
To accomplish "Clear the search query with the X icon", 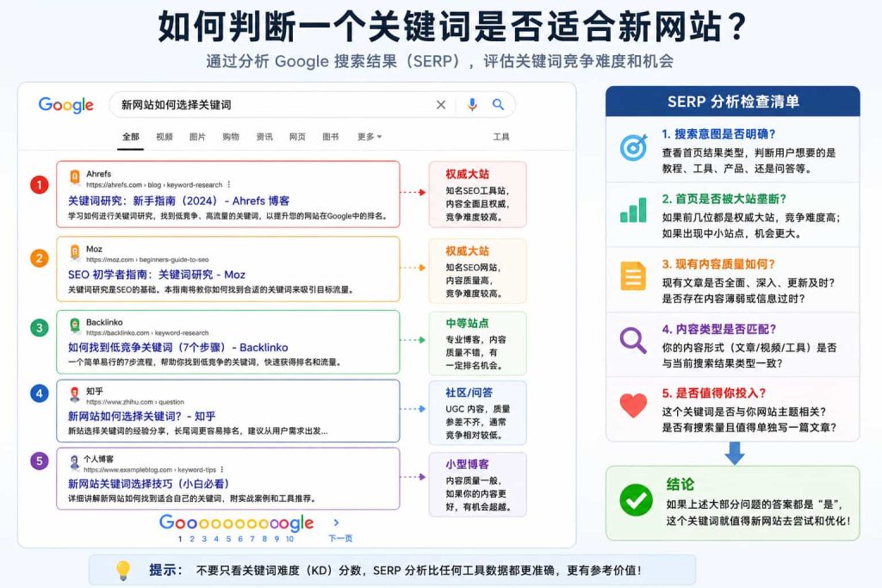I will 441,104.
